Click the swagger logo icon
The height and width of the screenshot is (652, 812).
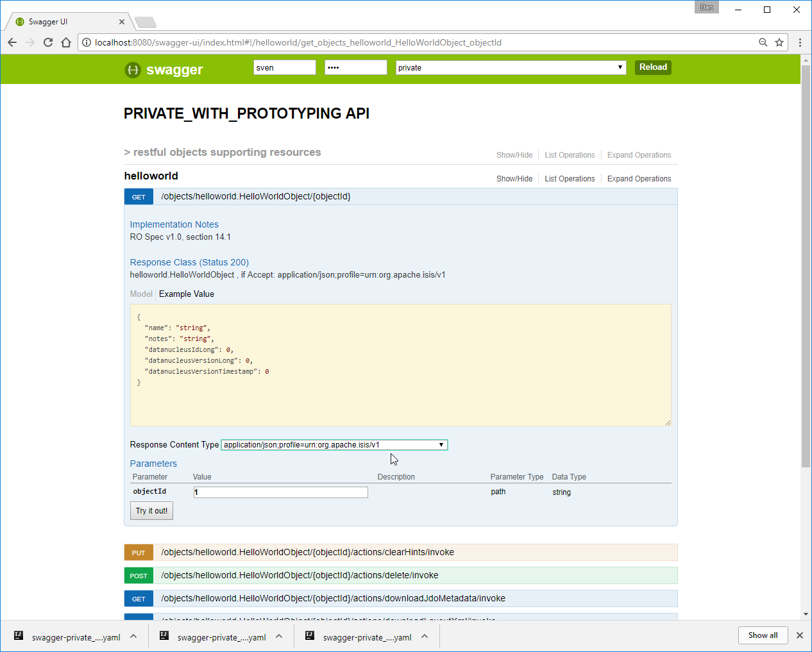(132, 70)
